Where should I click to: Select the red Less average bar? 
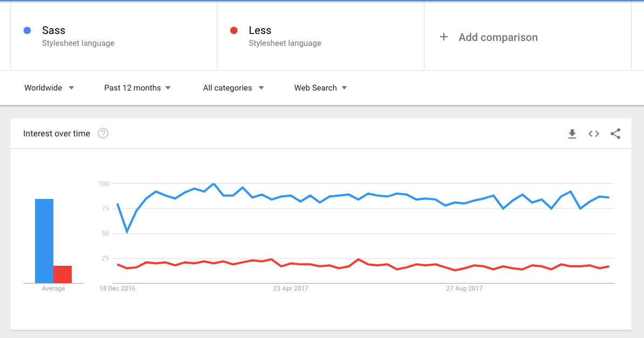click(63, 274)
